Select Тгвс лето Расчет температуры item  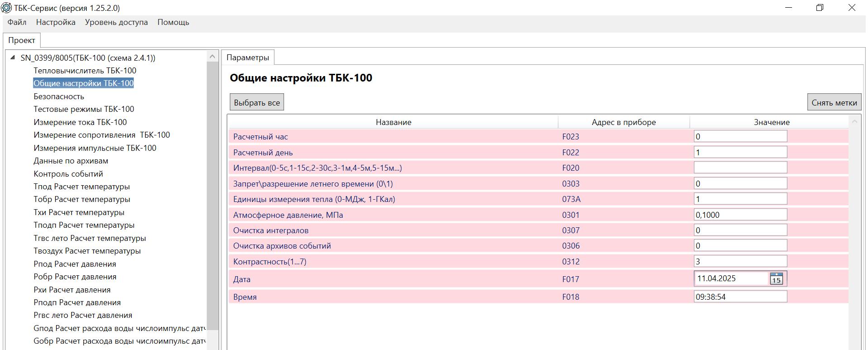pos(90,238)
